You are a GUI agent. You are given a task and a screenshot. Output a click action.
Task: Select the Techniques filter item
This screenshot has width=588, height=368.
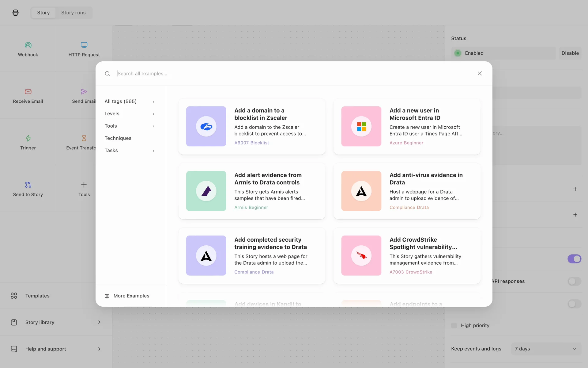(118, 138)
